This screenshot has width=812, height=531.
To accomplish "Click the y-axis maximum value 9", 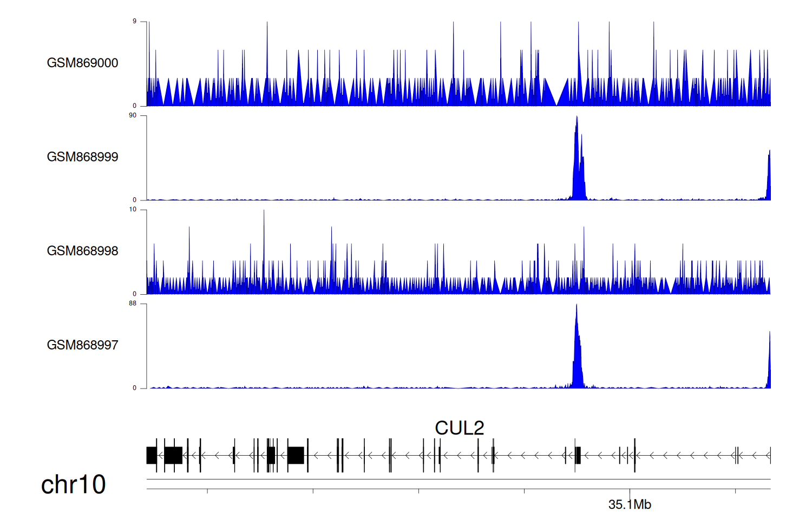I will click(134, 21).
